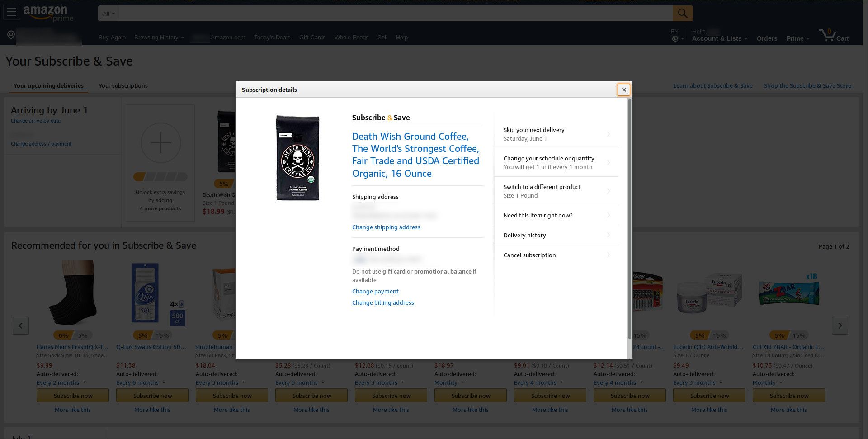The height and width of the screenshot is (439, 868).
Task: Open Shop the Subscribe & Save Store
Action: pyautogui.click(x=807, y=85)
